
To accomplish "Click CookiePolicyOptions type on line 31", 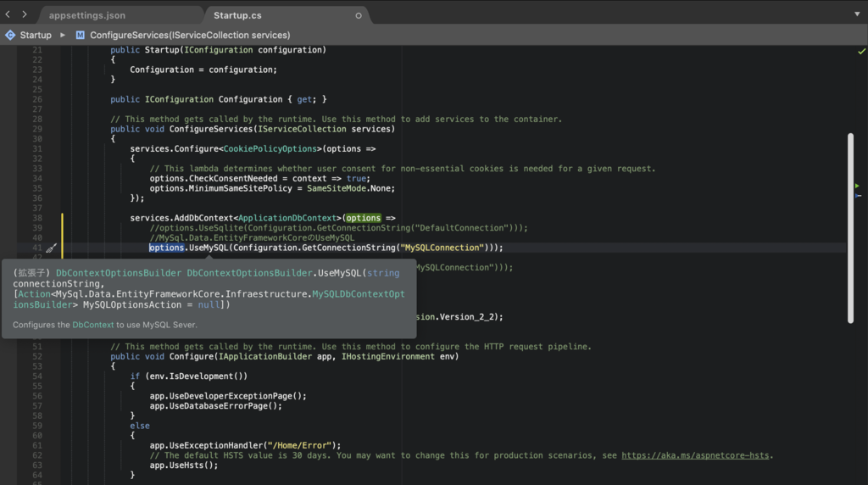I will [270, 149].
